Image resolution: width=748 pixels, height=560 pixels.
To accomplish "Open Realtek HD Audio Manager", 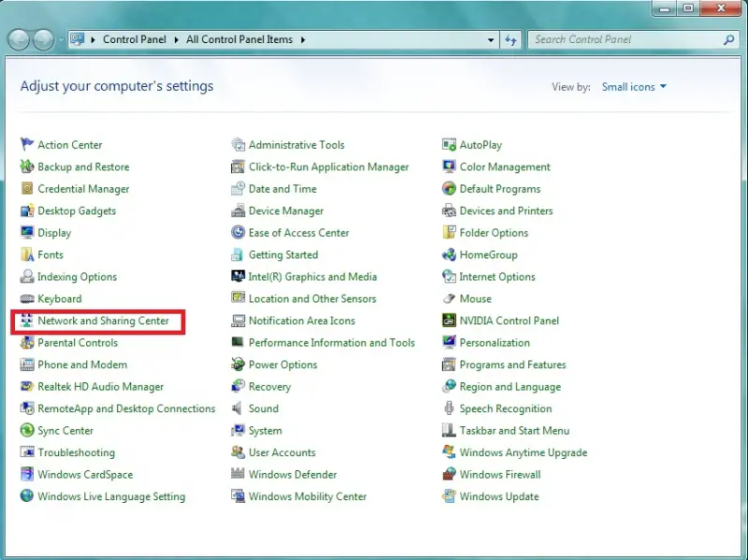I will point(101,386).
